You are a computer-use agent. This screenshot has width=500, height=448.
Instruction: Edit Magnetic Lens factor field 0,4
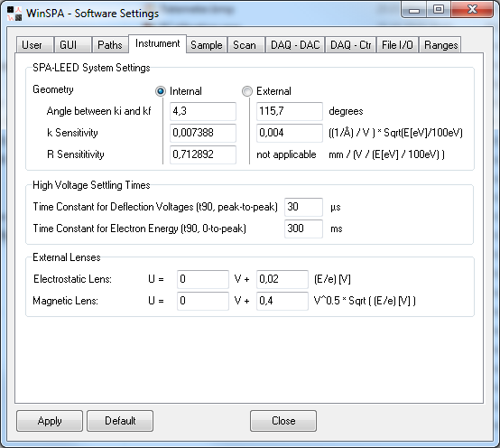[282, 301]
